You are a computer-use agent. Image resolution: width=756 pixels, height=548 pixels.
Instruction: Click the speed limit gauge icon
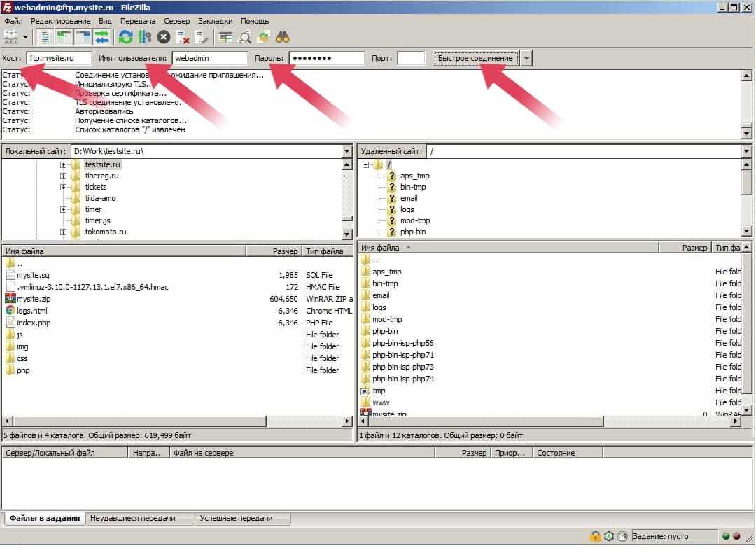tap(622, 535)
